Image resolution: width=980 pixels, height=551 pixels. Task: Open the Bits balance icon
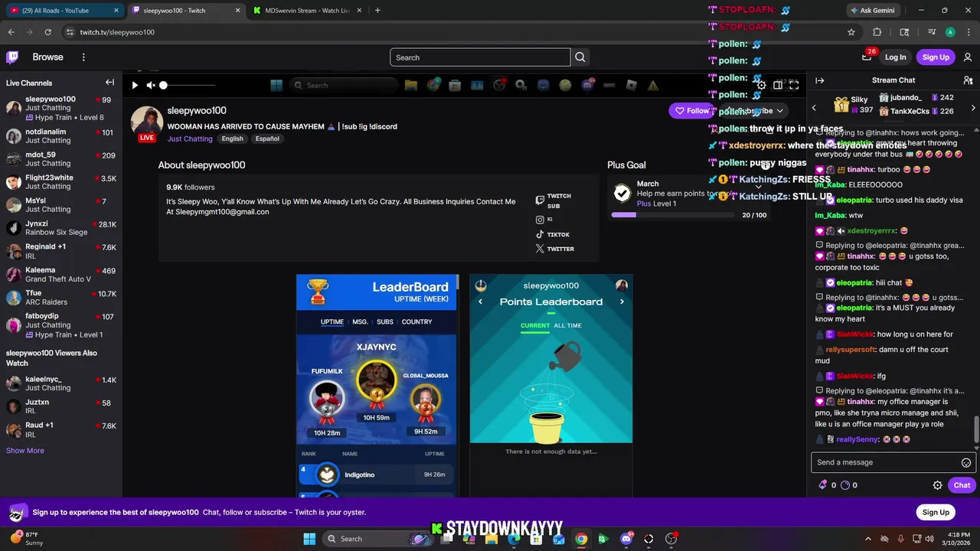coord(823,485)
